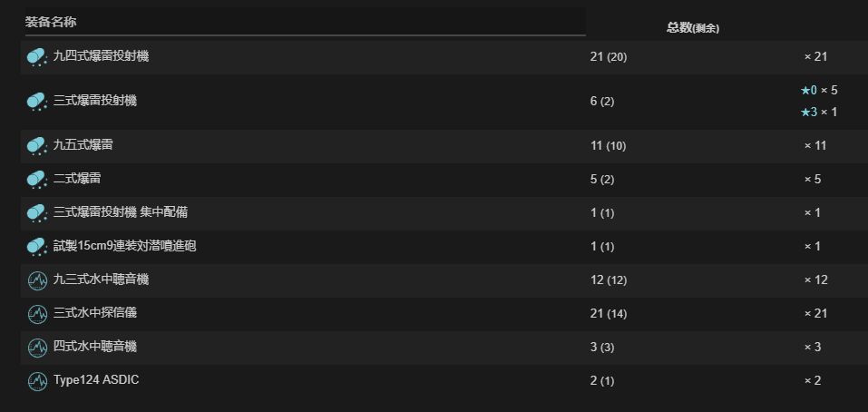Click the depth charge icon beside 九五式爆雷
The height and width of the screenshot is (412, 868).
pos(37,145)
